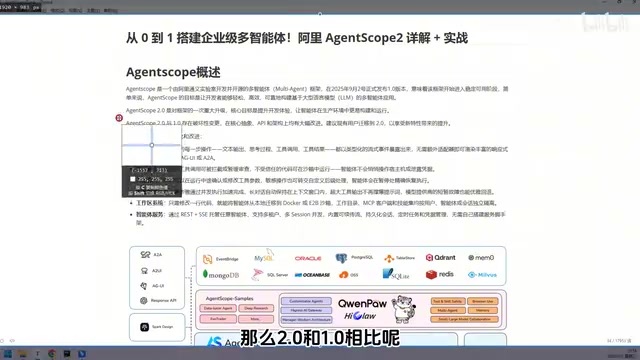Click the PostgreSQL elephant logo
The image size is (640, 360).
(x=341, y=258)
